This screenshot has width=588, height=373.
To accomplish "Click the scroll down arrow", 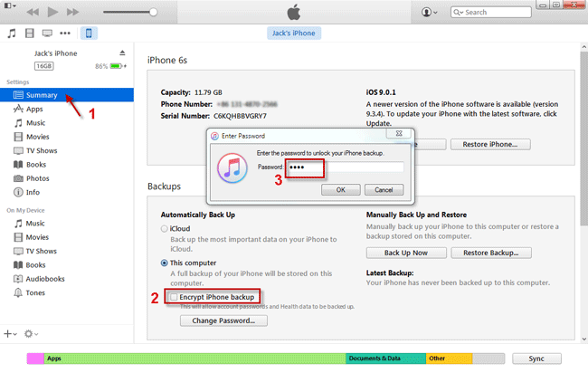I will tap(583, 340).
